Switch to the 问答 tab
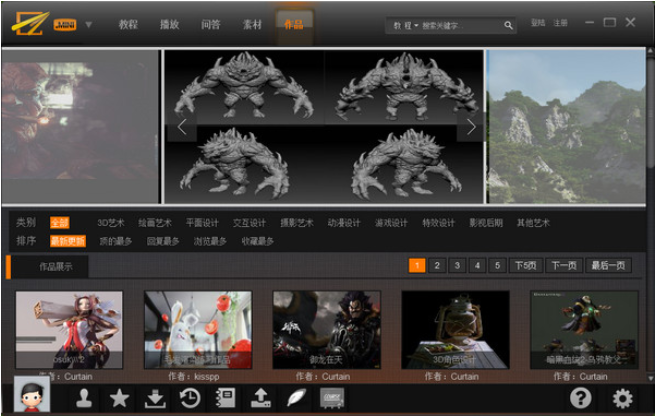The image size is (657, 416). pos(211,25)
